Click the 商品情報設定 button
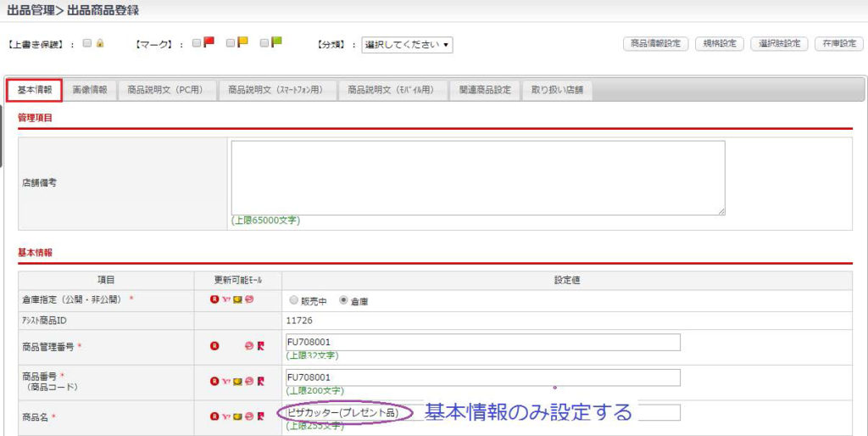 point(655,44)
